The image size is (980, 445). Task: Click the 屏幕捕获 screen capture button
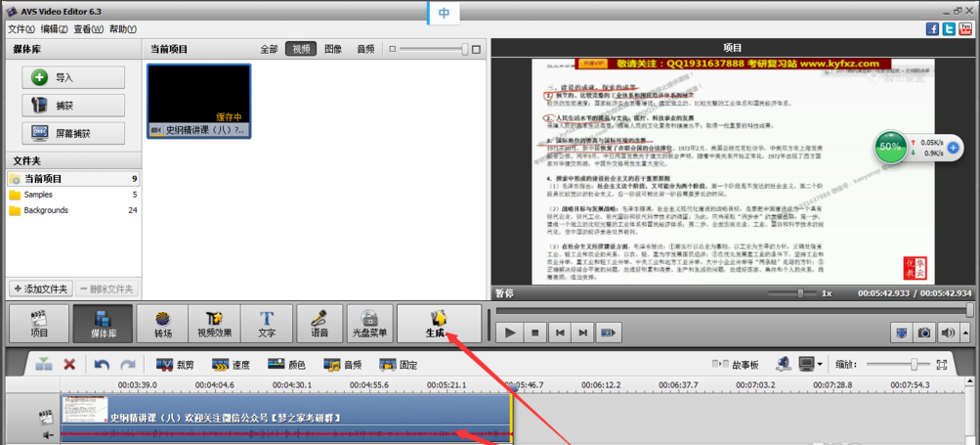(73, 133)
